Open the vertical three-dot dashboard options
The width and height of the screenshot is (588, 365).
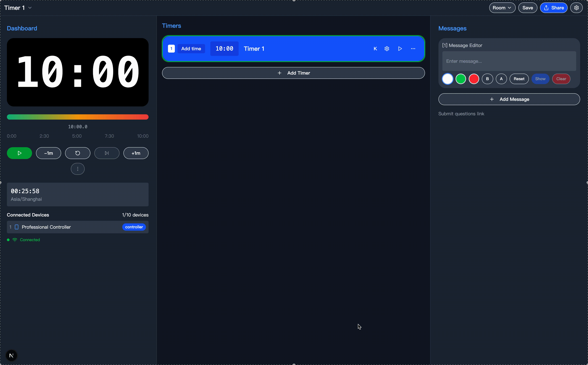click(78, 169)
